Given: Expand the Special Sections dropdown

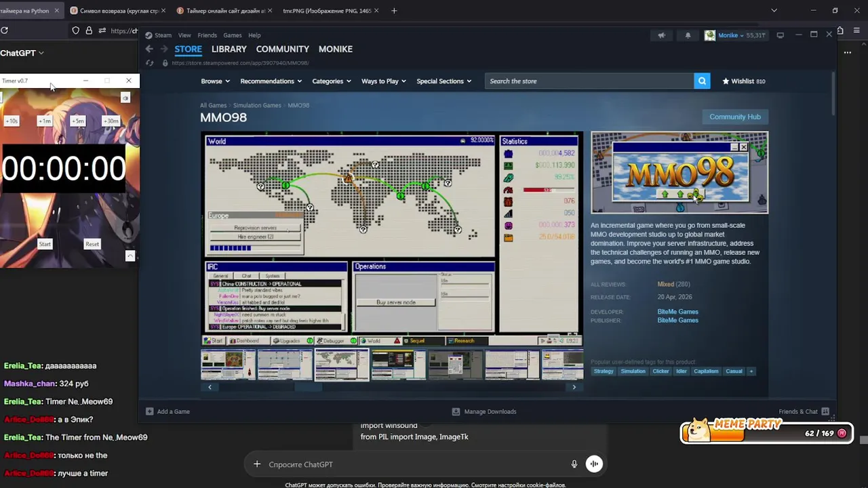Looking at the screenshot, I should point(444,81).
